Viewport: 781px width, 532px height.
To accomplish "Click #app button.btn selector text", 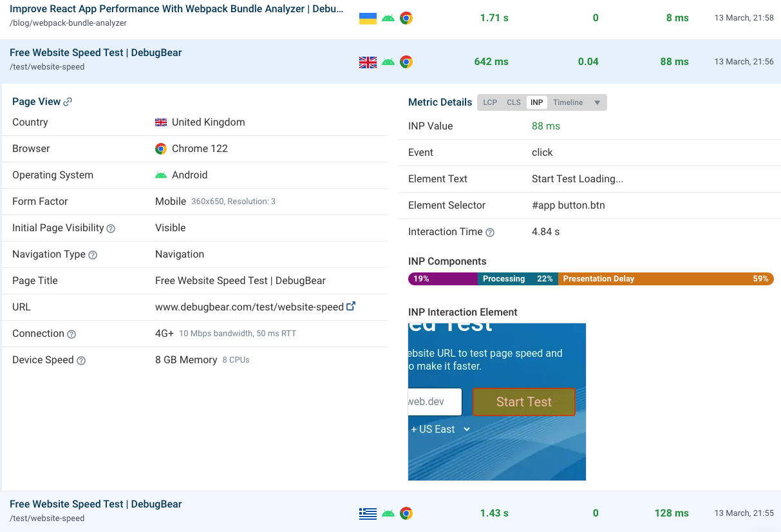I will point(569,205).
